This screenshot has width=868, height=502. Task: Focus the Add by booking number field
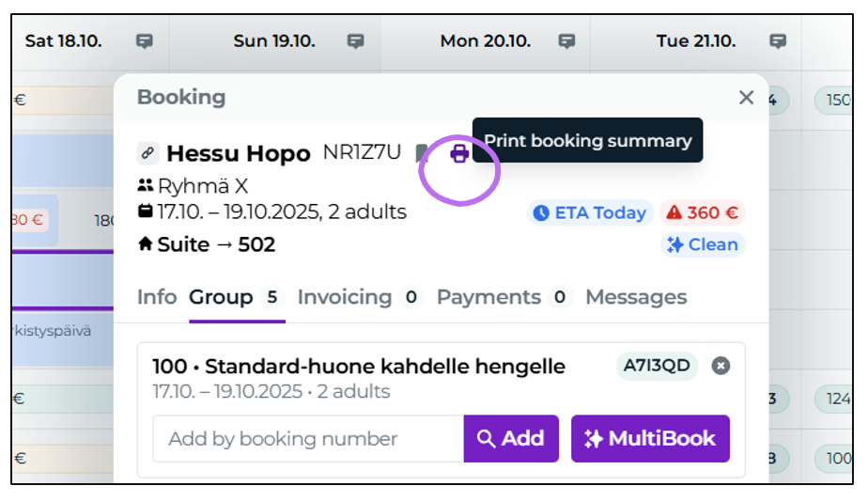click(308, 438)
